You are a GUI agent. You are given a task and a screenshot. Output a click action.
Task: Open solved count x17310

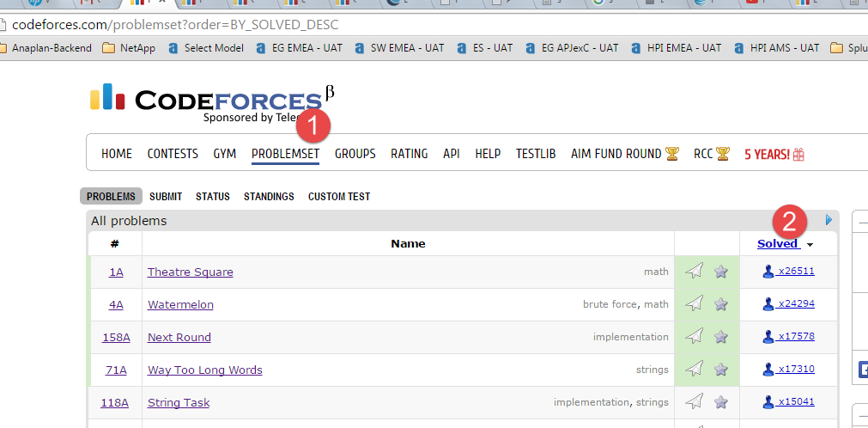(x=797, y=369)
